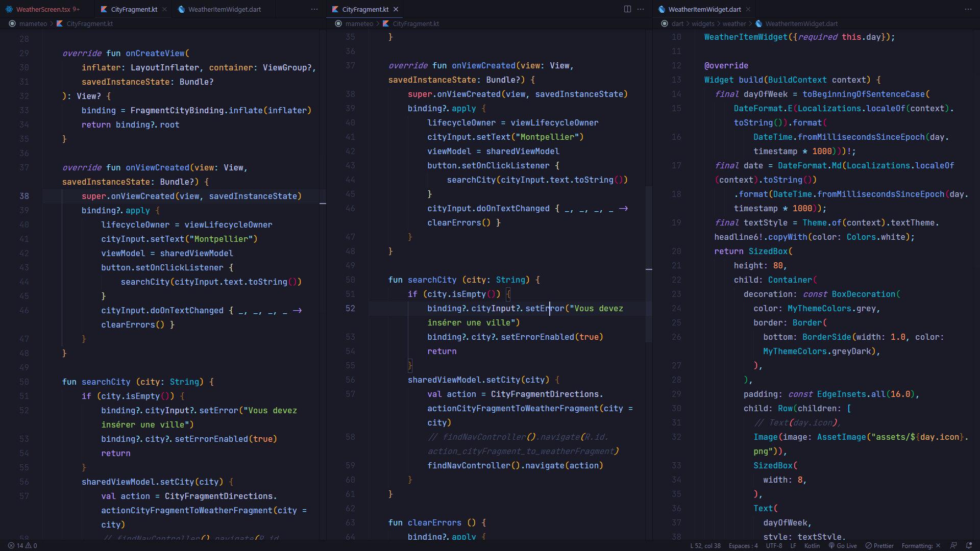Image resolution: width=980 pixels, height=551 pixels.
Task: Click mameteo breadcrumb in left editor
Action: [33, 23]
